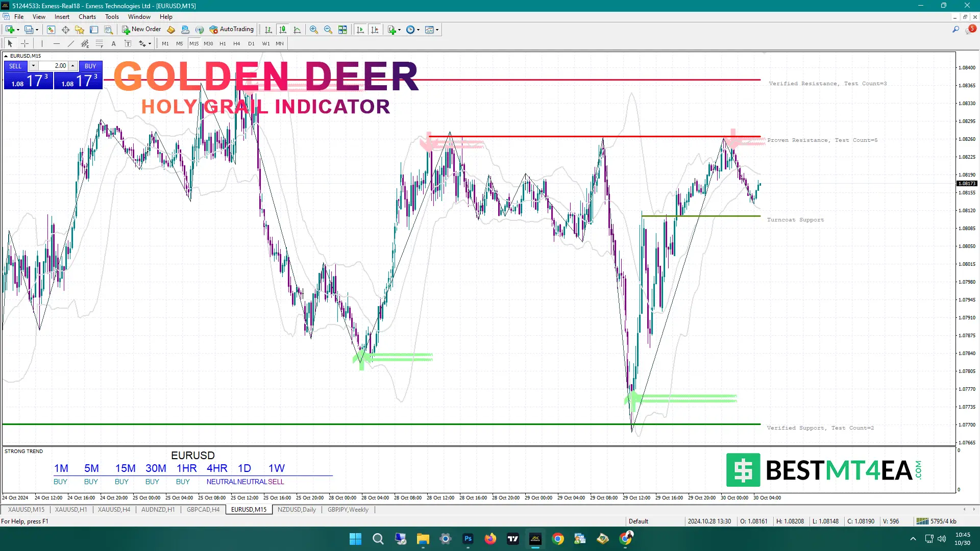
Task: Zoom in on the chart with the magnifier icon
Action: click(314, 29)
